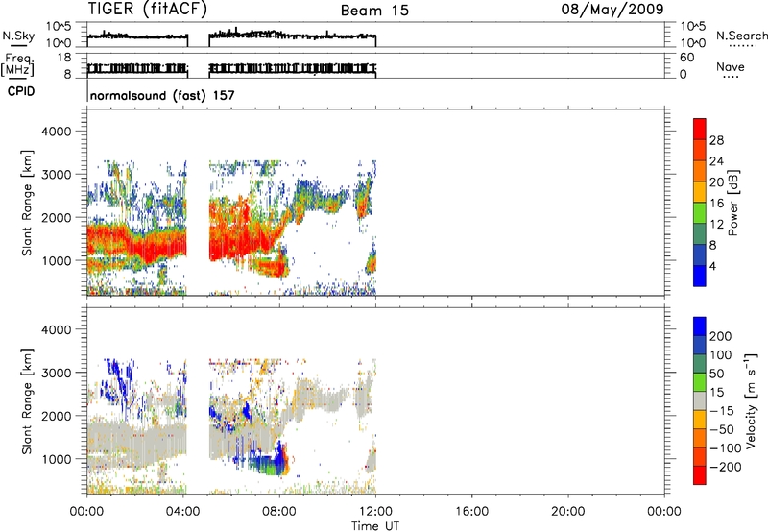The width and height of the screenshot is (768, 532).
Task: Click the blue bottom of power colorbar
Action: 700,276
